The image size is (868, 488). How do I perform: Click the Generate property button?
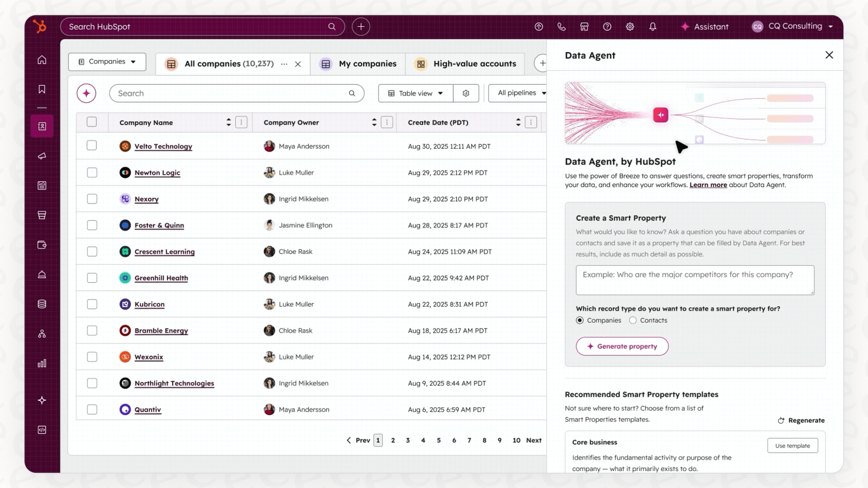[x=622, y=346]
